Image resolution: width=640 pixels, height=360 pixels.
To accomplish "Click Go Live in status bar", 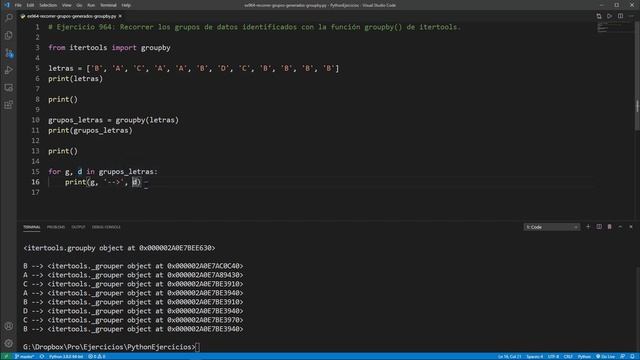I will (x=605, y=356).
